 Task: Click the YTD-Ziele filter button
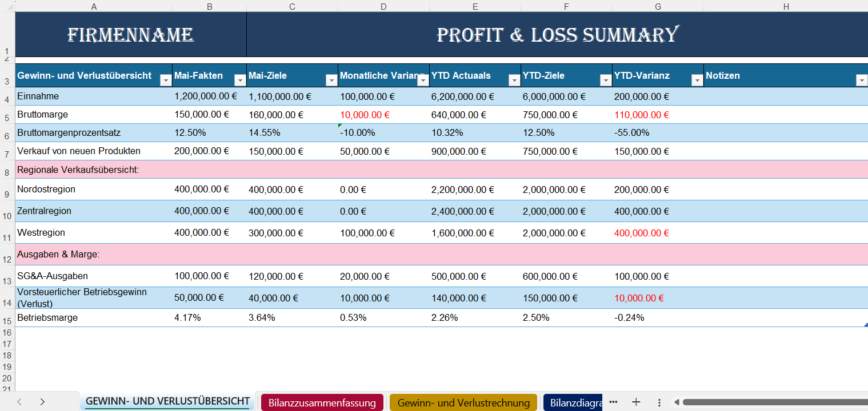pyautogui.click(x=605, y=80)
